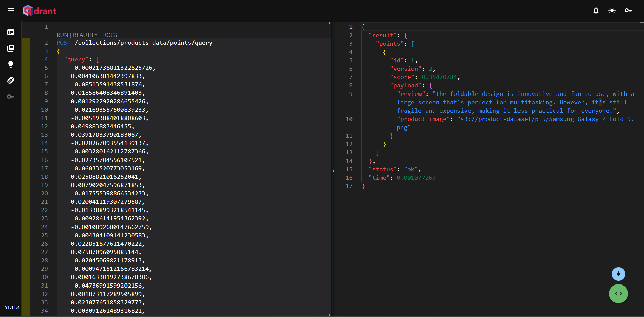Open the Datasets icon in sidebar

click(x=11, y=80)
